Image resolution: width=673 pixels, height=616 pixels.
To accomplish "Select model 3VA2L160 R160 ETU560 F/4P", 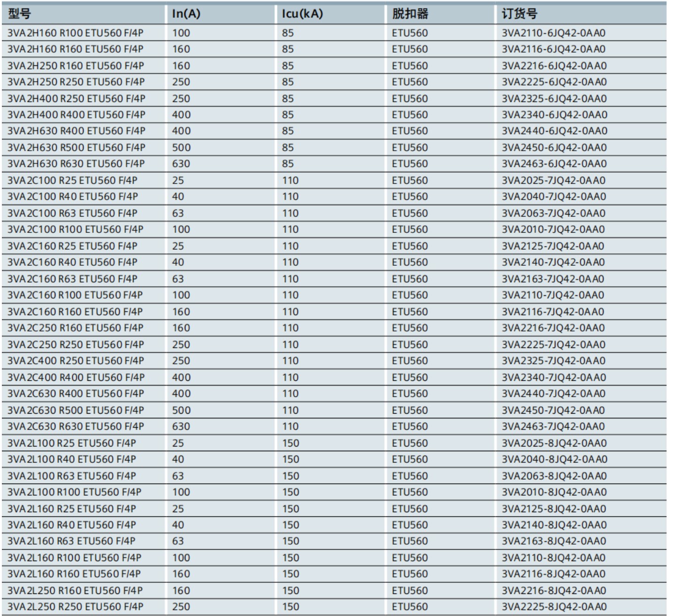I will [74, 574].
